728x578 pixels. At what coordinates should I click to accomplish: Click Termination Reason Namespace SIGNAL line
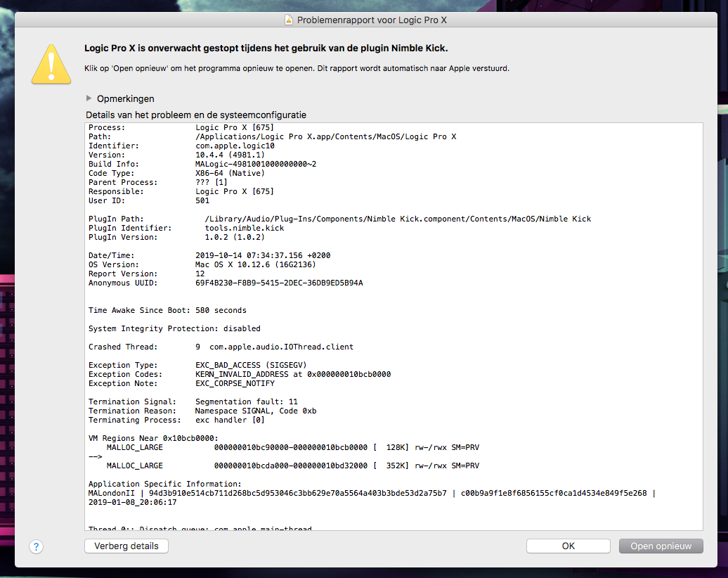point(202,411)
